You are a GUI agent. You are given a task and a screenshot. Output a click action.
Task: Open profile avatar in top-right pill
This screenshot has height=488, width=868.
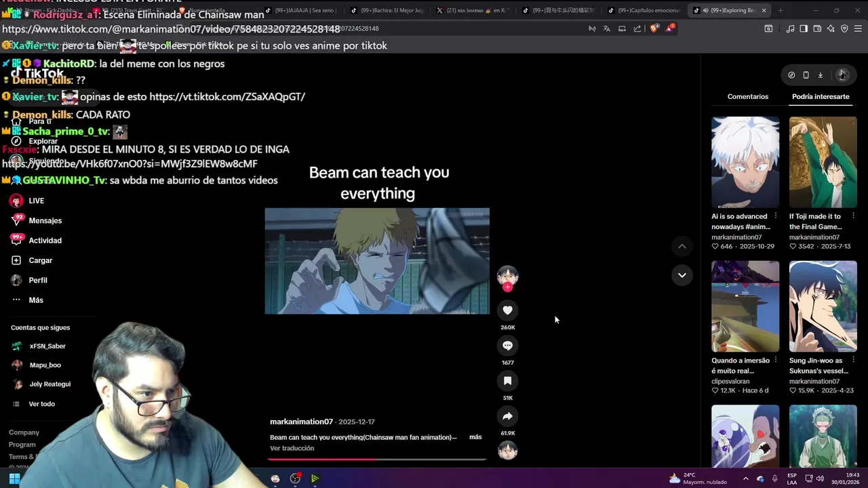843,75
